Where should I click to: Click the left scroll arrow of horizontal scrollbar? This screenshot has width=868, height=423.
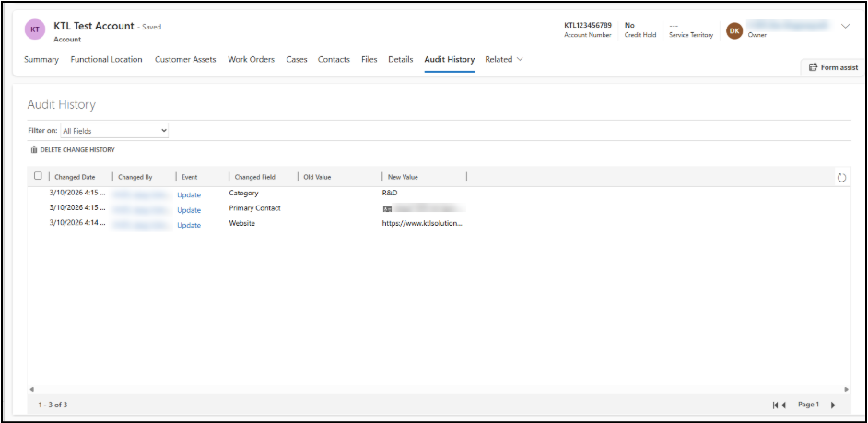(32, 389)
